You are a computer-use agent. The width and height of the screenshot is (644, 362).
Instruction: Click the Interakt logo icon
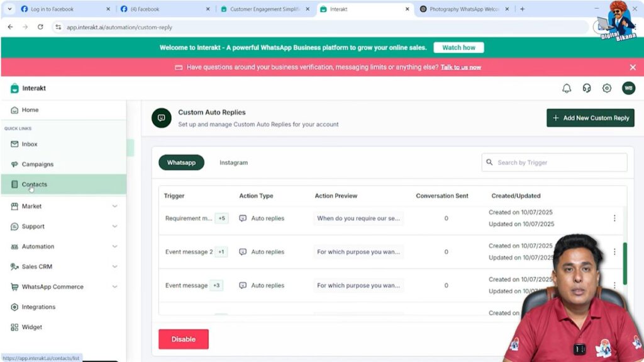14,88
